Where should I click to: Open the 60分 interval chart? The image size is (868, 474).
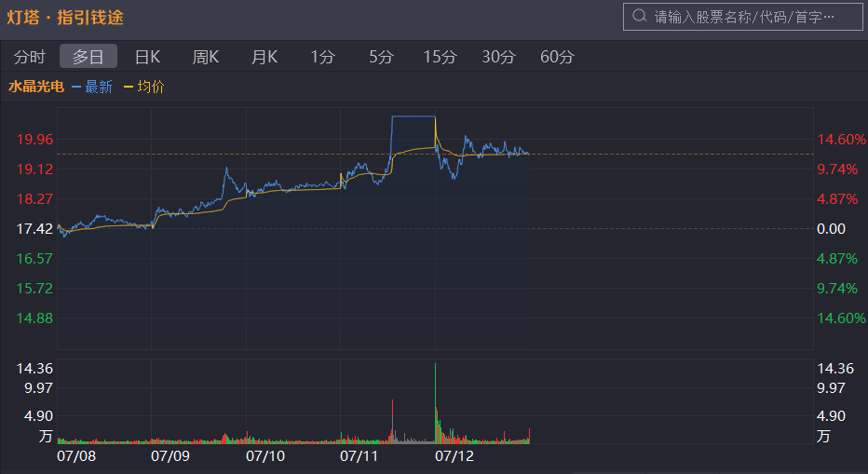click(x=557, y=57)
